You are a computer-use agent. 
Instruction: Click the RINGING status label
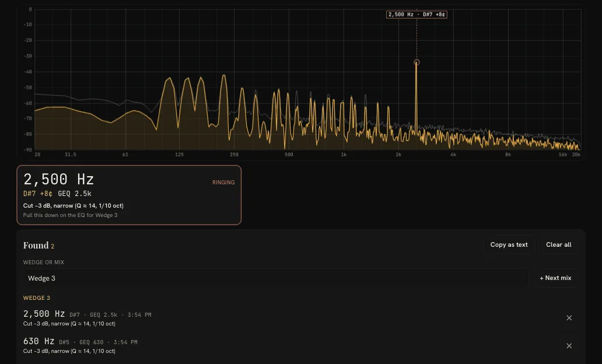point(223,183)
